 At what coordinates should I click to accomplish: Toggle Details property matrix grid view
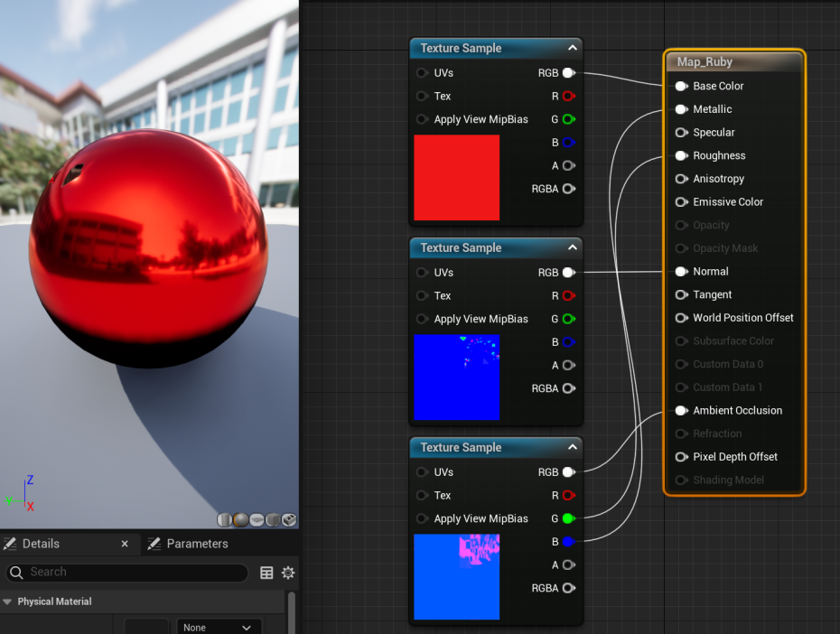(266, 573)
